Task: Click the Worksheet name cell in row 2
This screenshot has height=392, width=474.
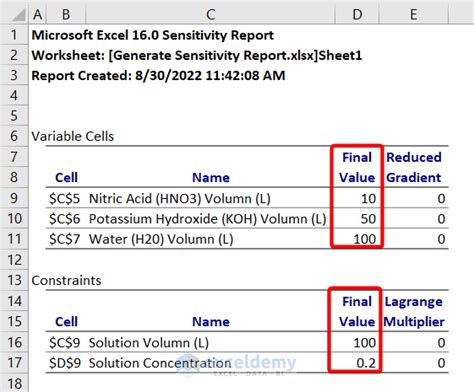Action: (x=197, y=55)
